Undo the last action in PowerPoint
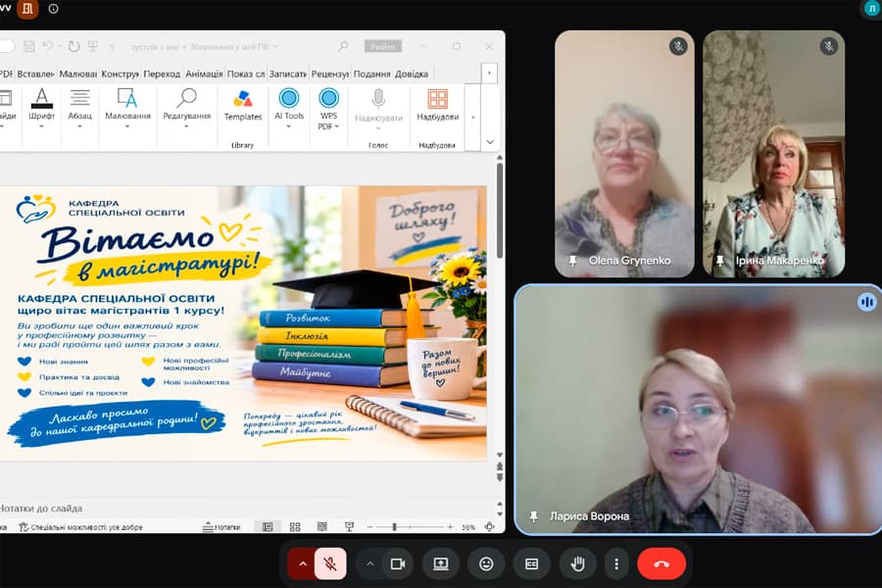The width and height of the screenshot is (882, 588). click(48, 46)
